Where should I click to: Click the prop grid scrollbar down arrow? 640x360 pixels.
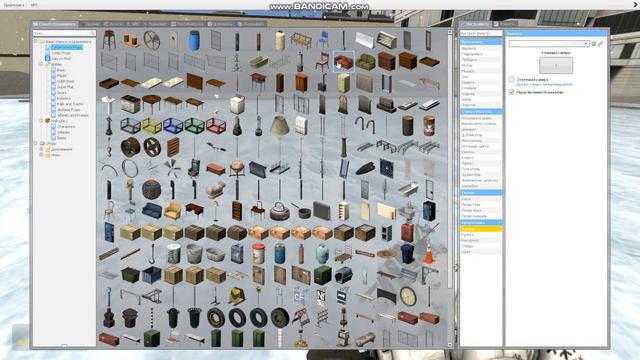tap(450, 344)
